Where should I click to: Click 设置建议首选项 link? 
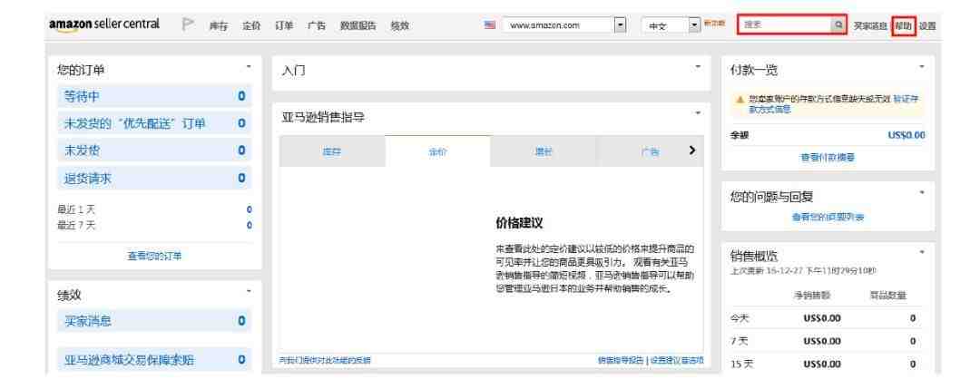[x=677, y=360]
